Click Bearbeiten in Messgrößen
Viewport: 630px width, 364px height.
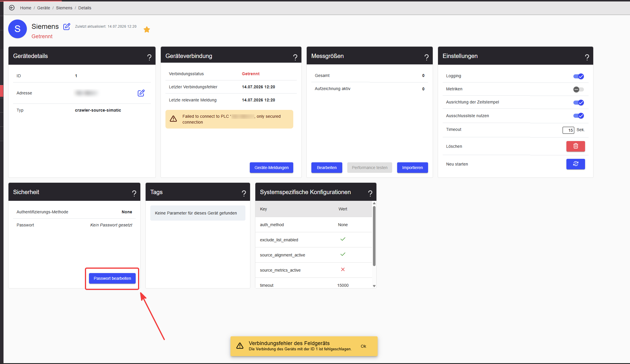click(x=327, y=168)
